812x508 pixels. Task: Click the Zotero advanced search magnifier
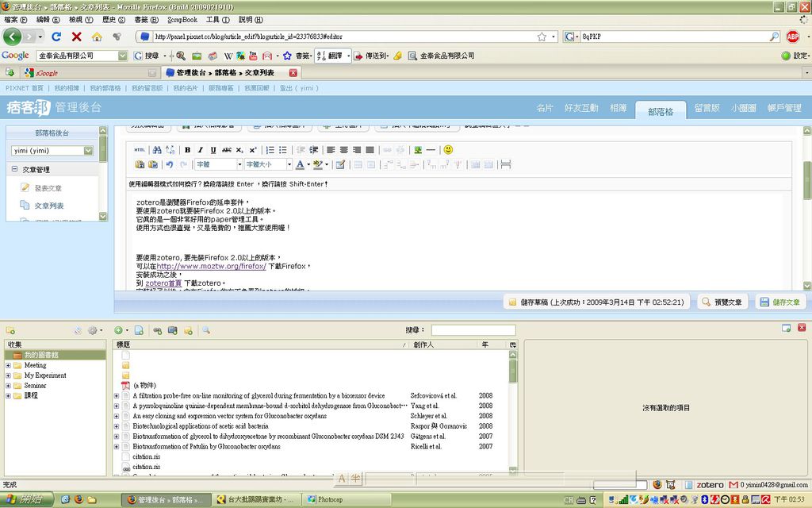[x=206, y=330]
